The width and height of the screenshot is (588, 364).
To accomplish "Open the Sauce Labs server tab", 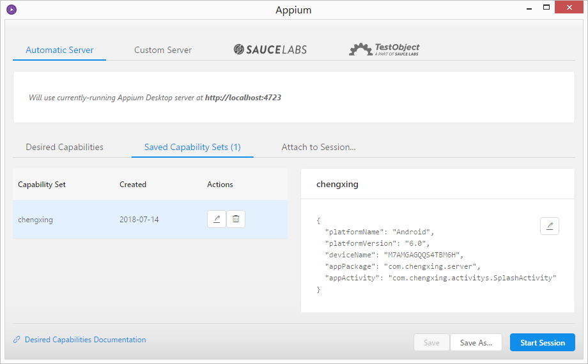I will (x=270, y=49).
